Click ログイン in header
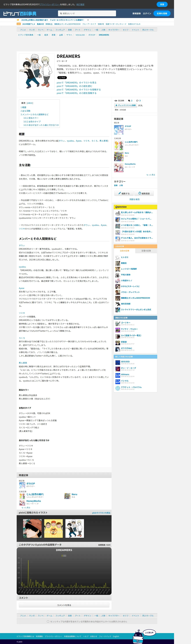Viewport: 191px width, 644px height. [147, 14]
